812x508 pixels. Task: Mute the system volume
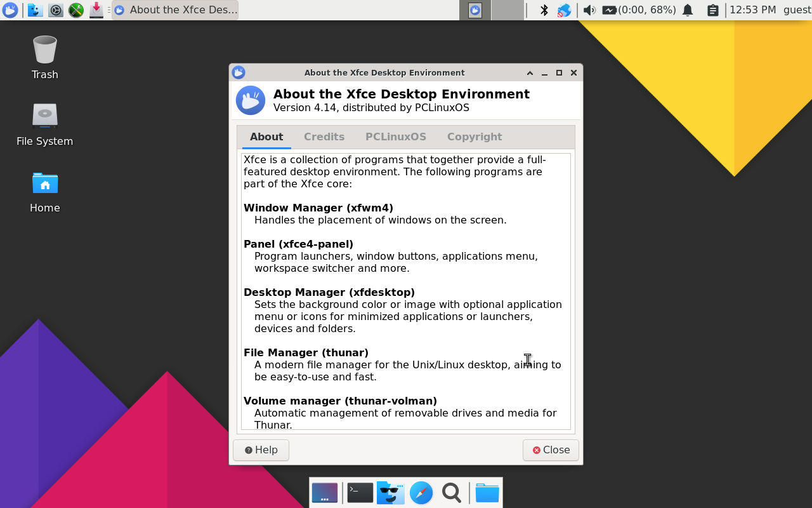pos(589,10)
